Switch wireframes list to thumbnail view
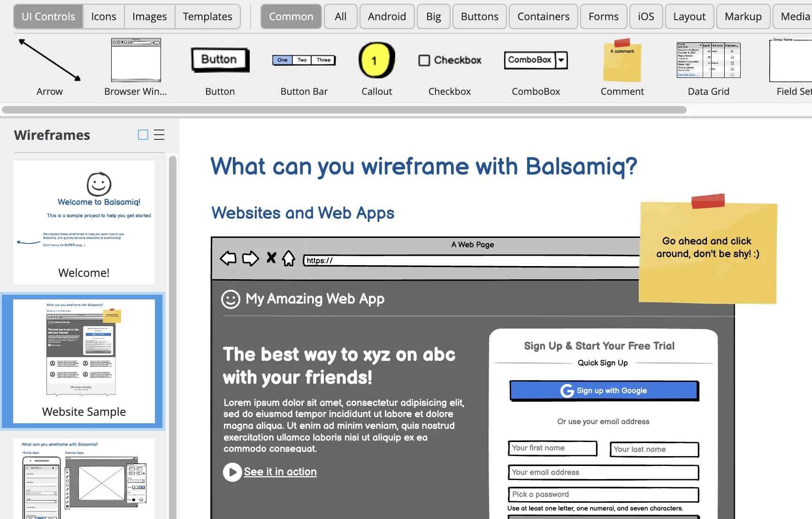The height and width of the screenshot is (519, 812). (x=143, y=135)
